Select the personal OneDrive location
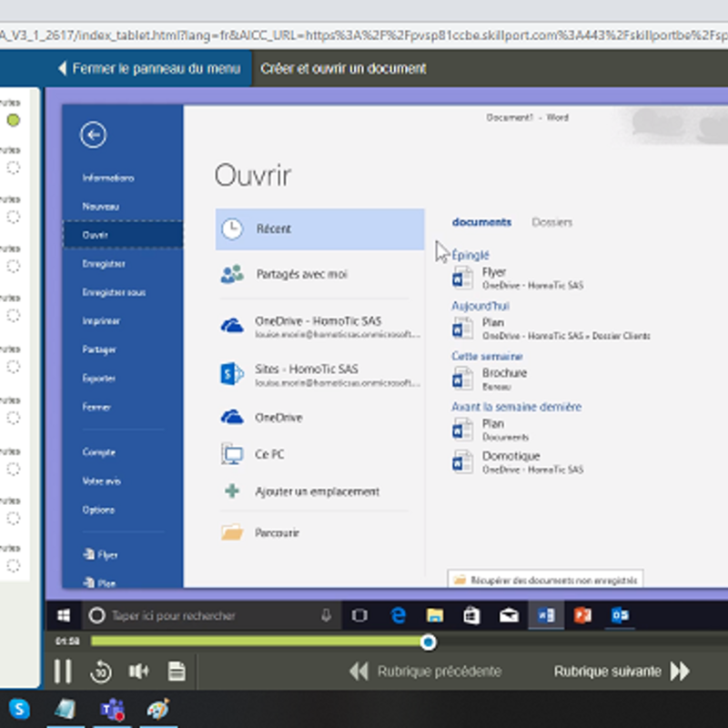The width and height of the screenshot is (728, 728). (319, 417)
